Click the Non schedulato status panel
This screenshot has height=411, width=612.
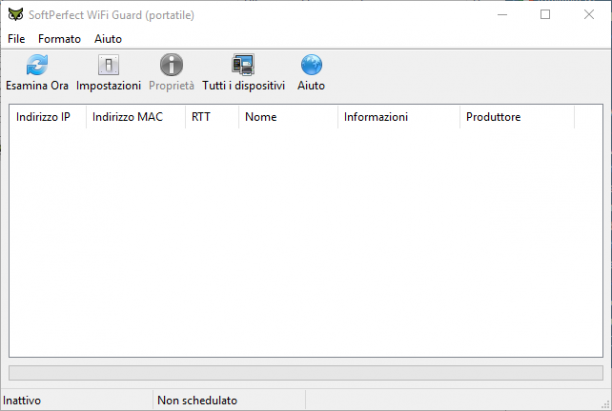point(229,400)
